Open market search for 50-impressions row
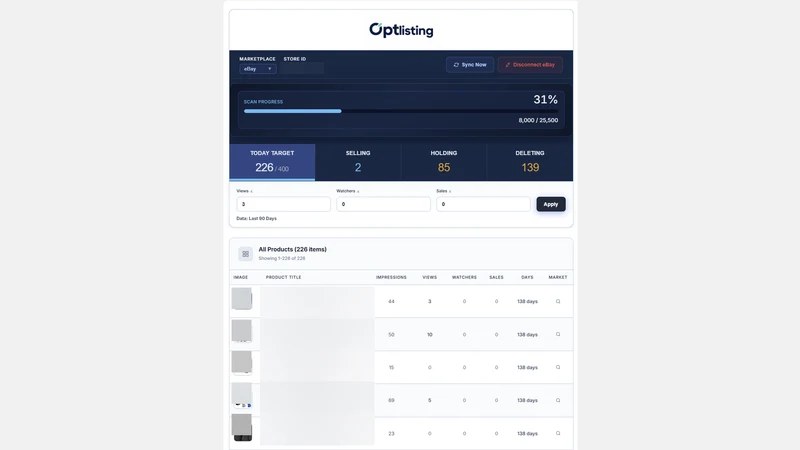Image resolution: width=800 pixels, height=450 pixels. pyautogui.click(x=558, y=334)
